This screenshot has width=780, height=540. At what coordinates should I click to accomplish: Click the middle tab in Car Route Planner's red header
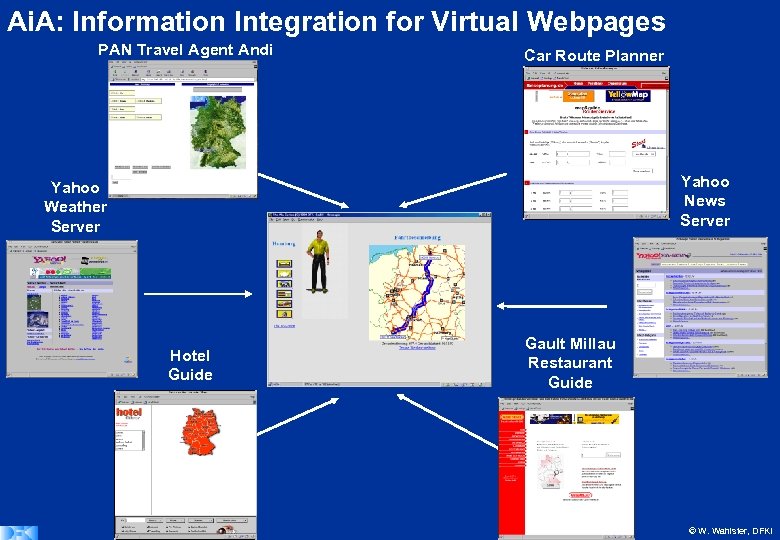coord(595,84)
